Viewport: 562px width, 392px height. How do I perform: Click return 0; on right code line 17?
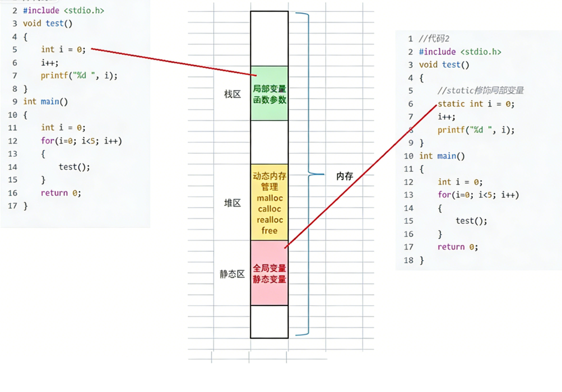(458, 247)
